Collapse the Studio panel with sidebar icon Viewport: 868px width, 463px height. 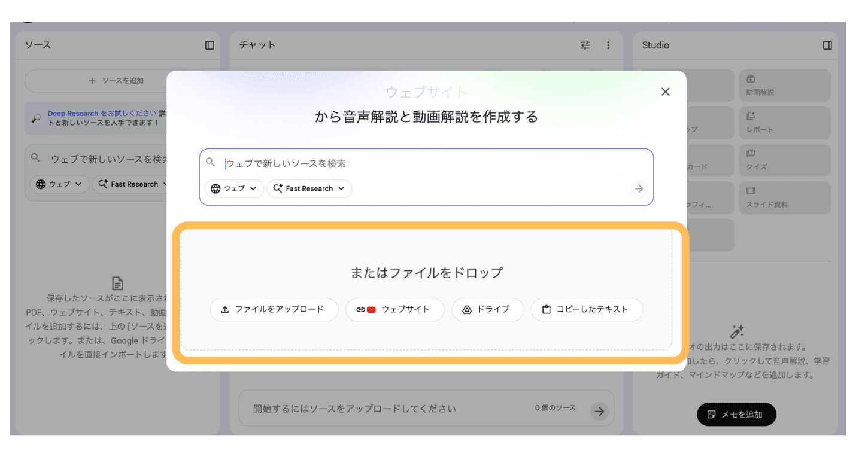[x=827, y=45]
